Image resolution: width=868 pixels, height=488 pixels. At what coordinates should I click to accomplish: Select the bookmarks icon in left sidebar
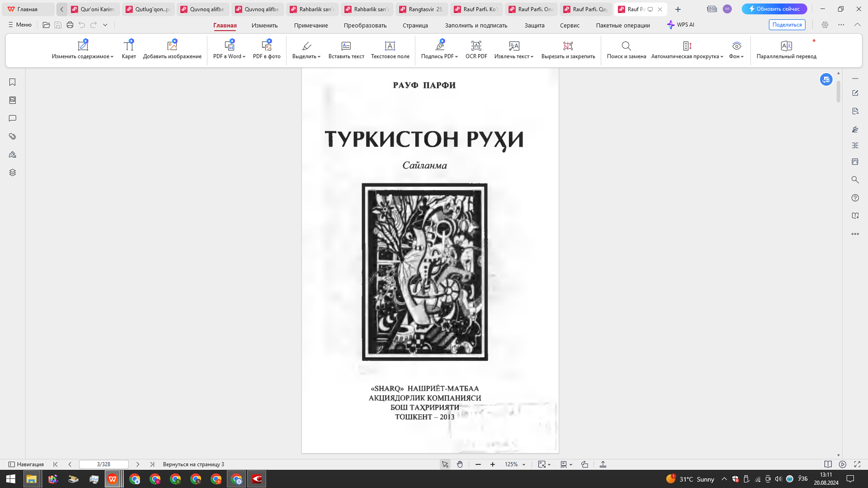pos(12,82)
